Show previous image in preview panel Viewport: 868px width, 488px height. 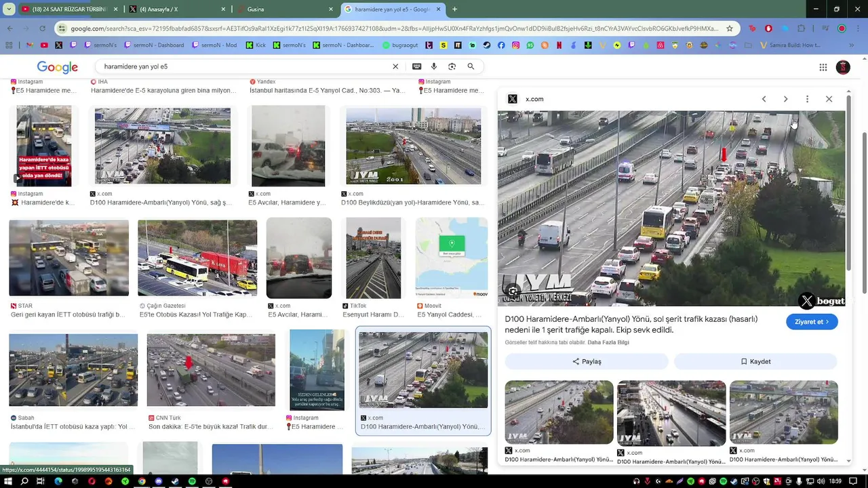tap(764, 99)
